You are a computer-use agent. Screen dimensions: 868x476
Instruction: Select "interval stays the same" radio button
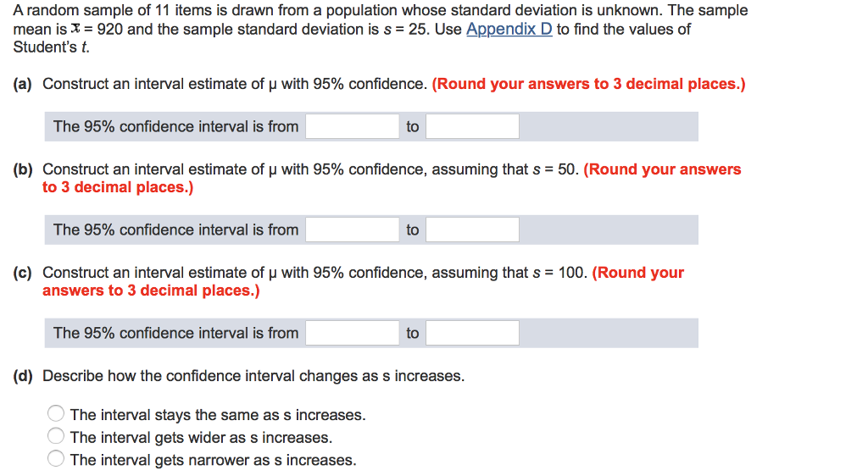[x=56, y=413]
